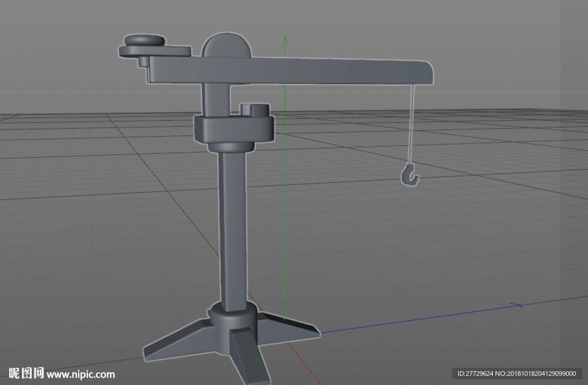Select the rotating collar on the mast

(234, 129)
